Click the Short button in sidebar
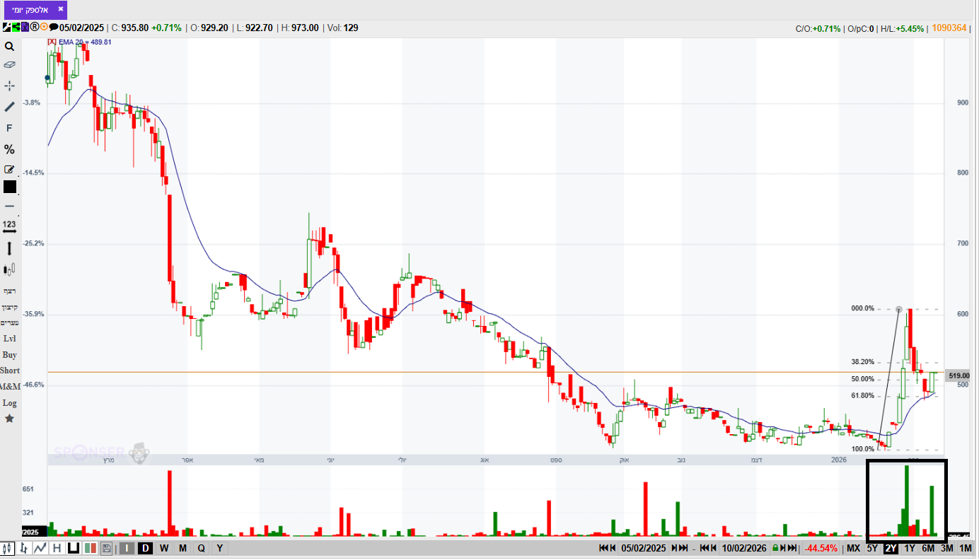The image size is (979, 560). [x=10, y=371]
